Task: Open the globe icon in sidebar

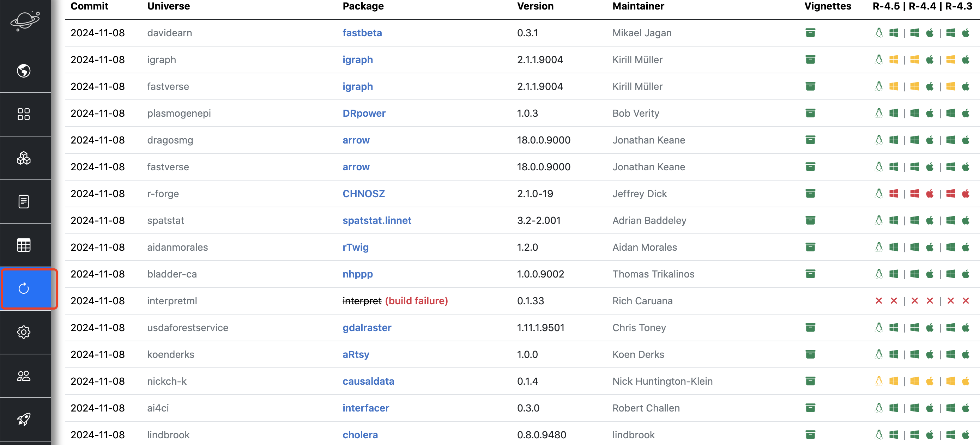Action: click(x=24, y=71)
